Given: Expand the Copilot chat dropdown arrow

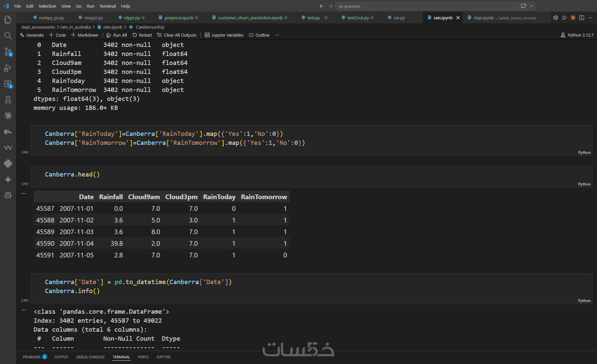Looking at the screenshot, I should click(531, 6).
